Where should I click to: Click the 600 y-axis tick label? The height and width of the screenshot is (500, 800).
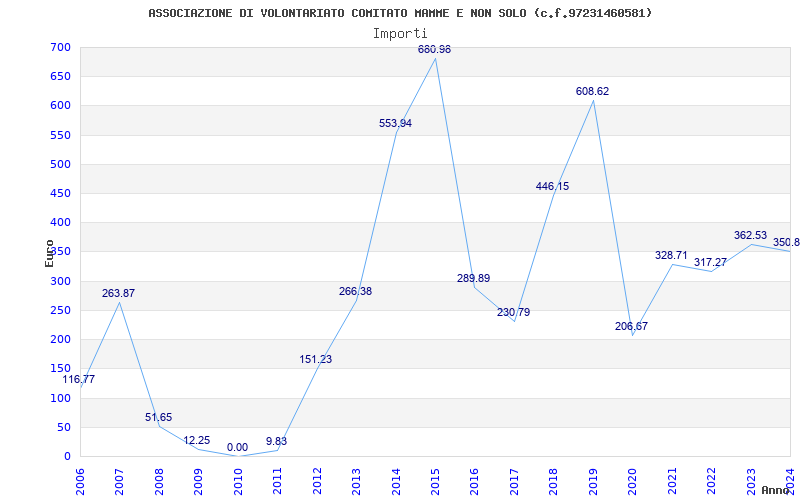60,106
